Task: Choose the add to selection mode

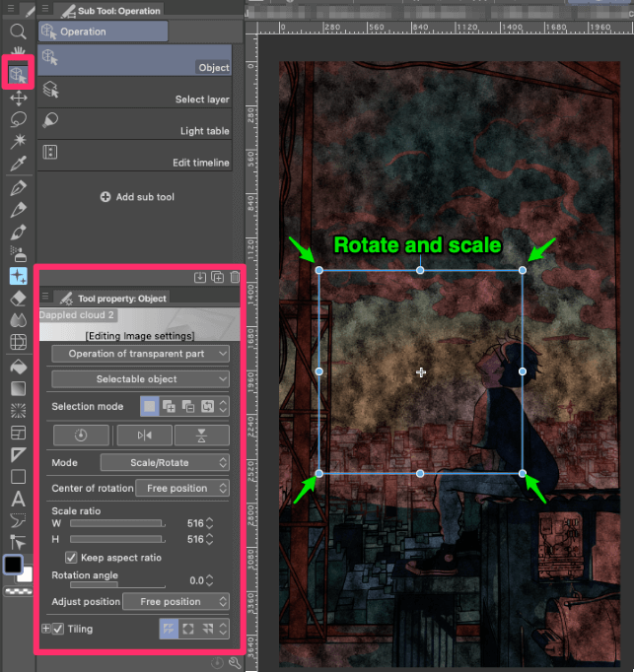Action: point(169,406)
